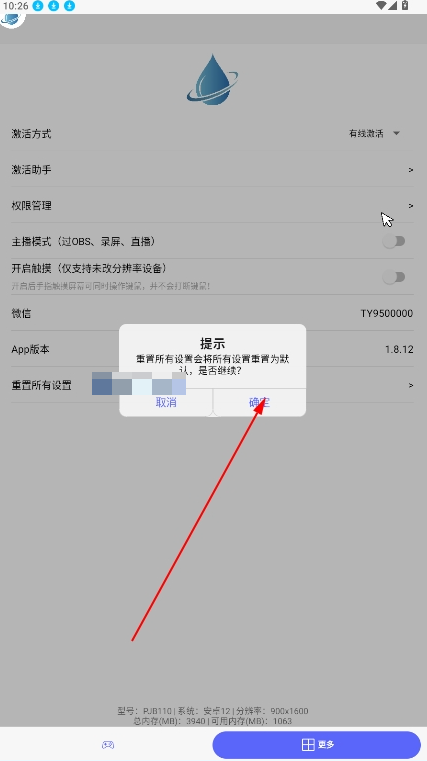Tap the battery status icon

405,6
